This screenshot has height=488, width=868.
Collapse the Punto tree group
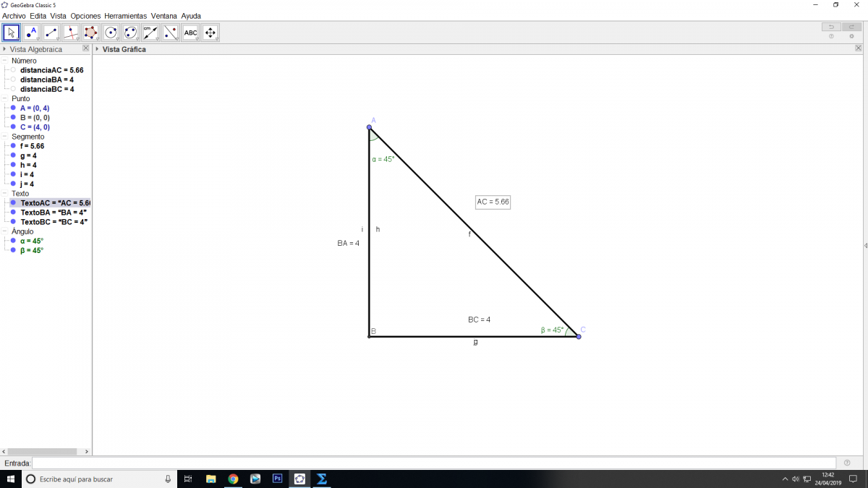pos(5,98)
